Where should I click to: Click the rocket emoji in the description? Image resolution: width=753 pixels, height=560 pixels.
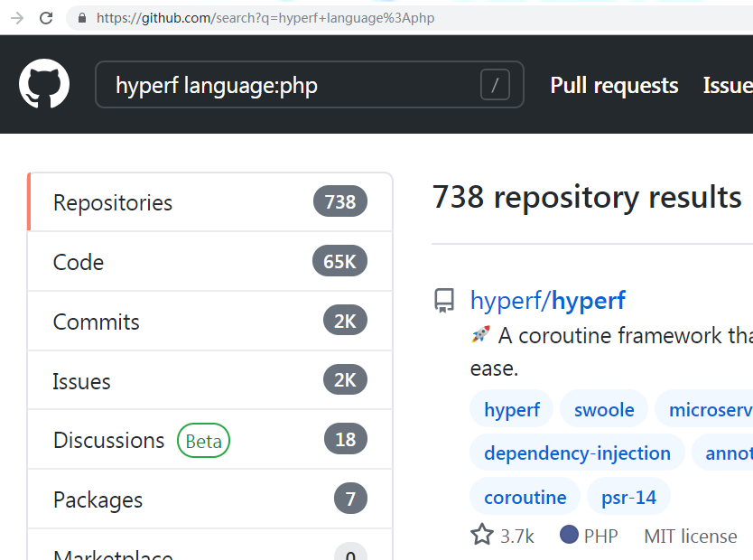pyautogui.click(x=480, y=334)
